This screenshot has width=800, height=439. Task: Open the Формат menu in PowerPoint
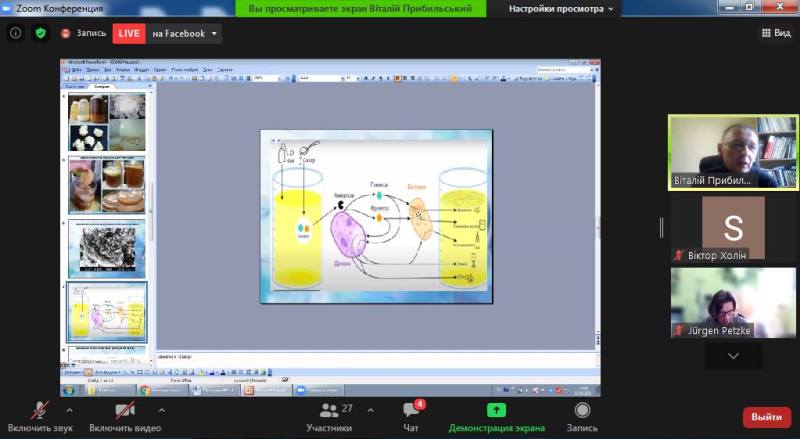[x=142, y=70]
